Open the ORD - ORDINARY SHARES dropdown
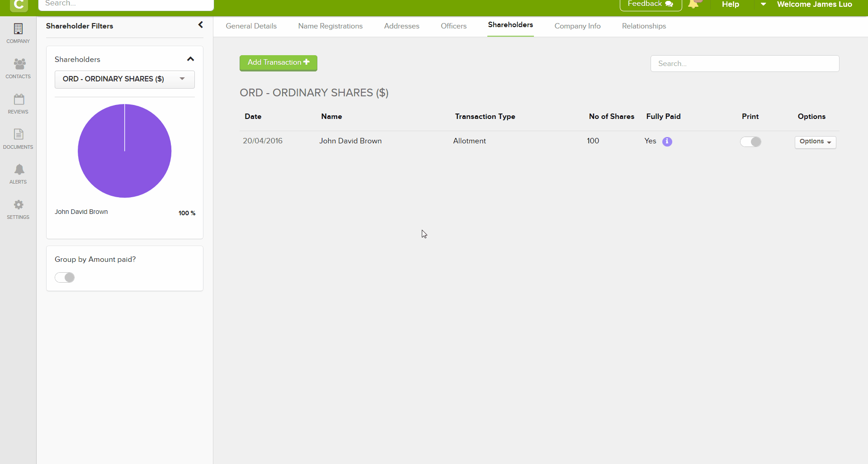Image resolution: width=868 pixels, height=464 pixels. pyautogui.click(x=124, y=79)
